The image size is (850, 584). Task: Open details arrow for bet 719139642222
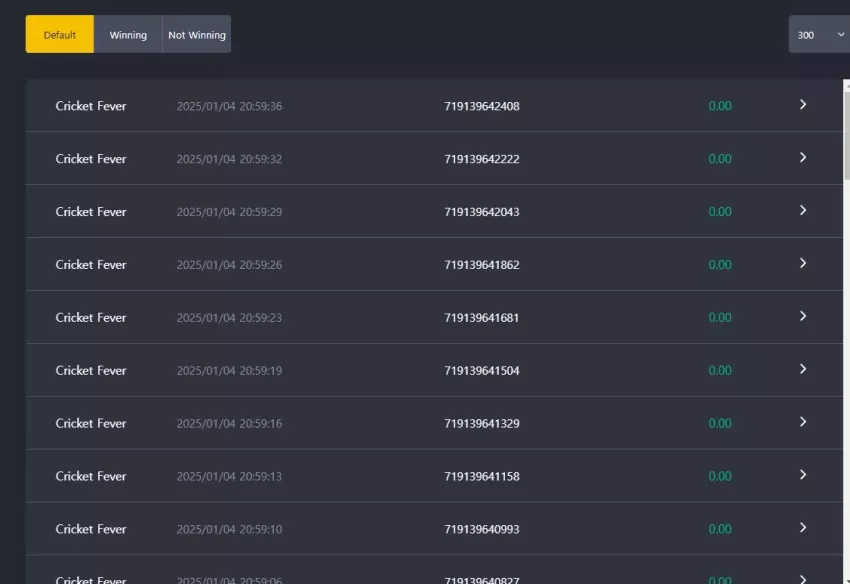point(803,158)
